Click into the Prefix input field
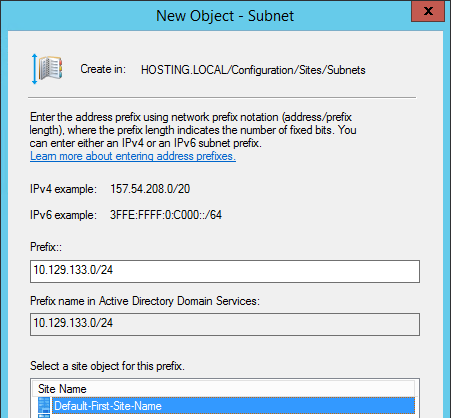Screen dimensions: 451x418 (x=225, y=271)
